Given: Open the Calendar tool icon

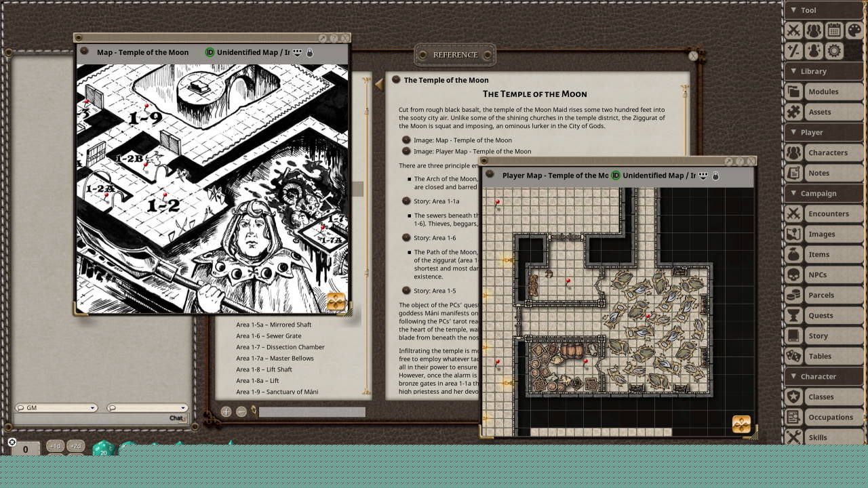Looking at the screenshot, I should pyautogui.click(x=834, y=30).
